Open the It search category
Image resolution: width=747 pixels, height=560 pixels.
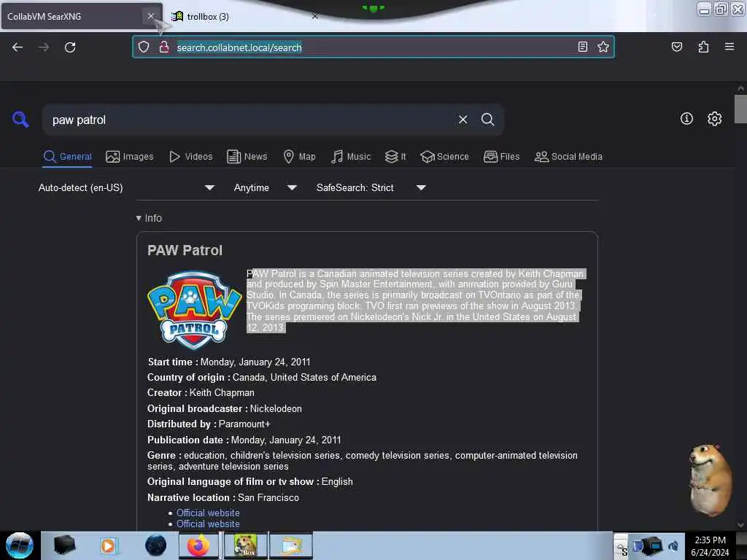[395, 157]
